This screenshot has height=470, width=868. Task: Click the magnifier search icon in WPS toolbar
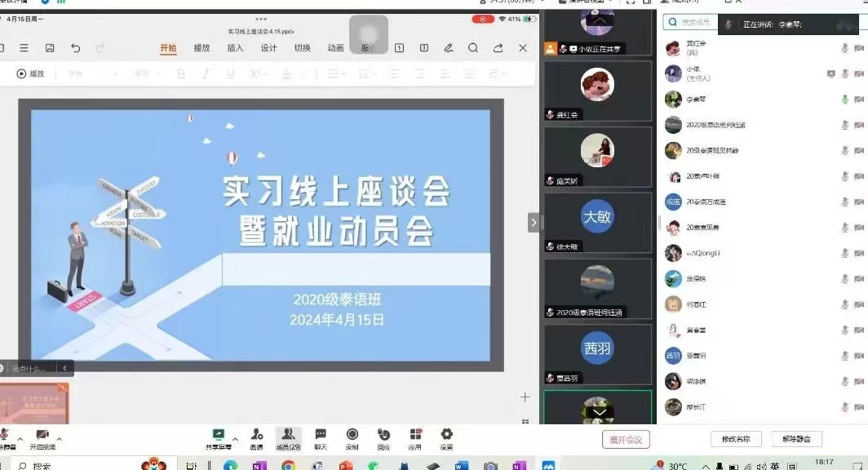[x=473, y=48]
